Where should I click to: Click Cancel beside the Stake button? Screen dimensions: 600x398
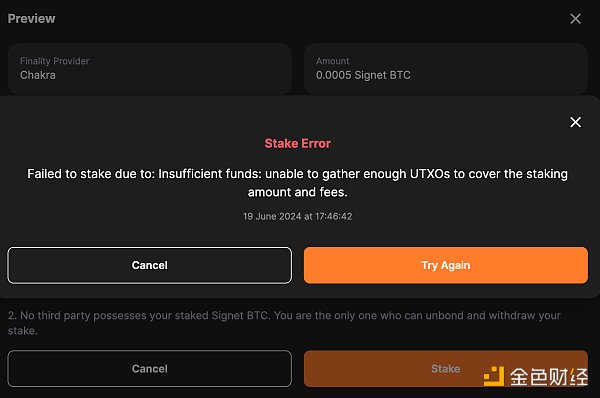(150, 369)
